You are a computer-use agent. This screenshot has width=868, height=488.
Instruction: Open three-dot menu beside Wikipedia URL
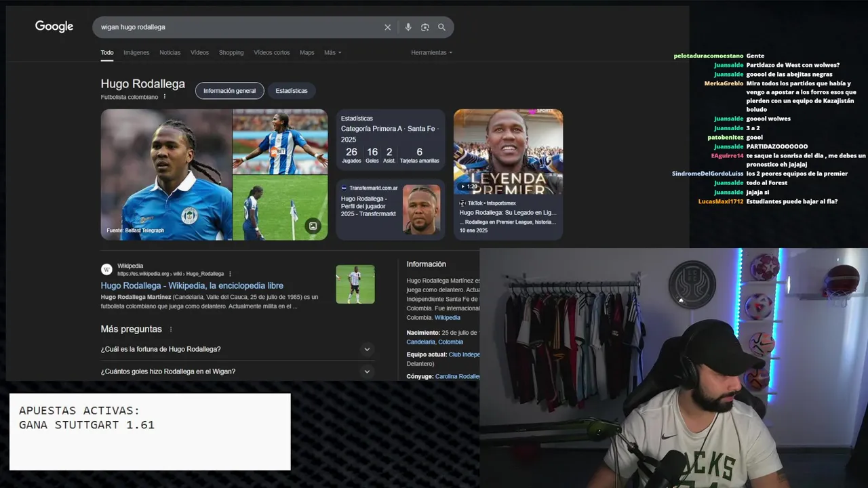[231, 274]
